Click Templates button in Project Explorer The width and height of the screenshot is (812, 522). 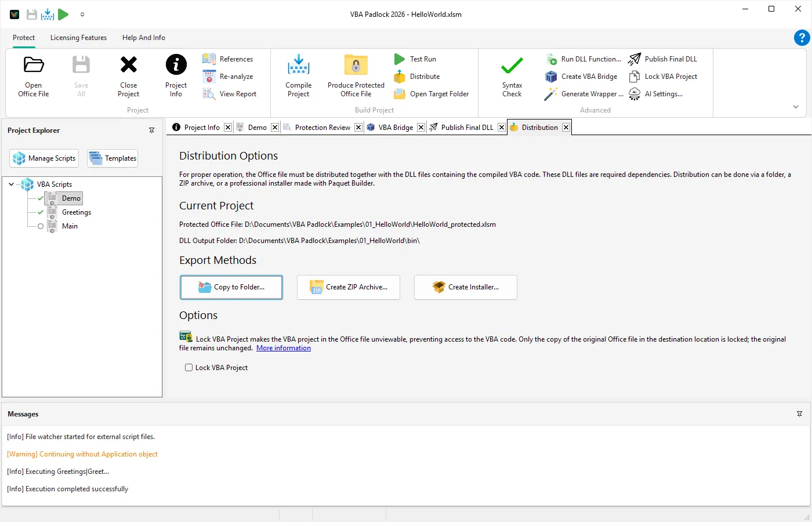[x=113, y=158]
